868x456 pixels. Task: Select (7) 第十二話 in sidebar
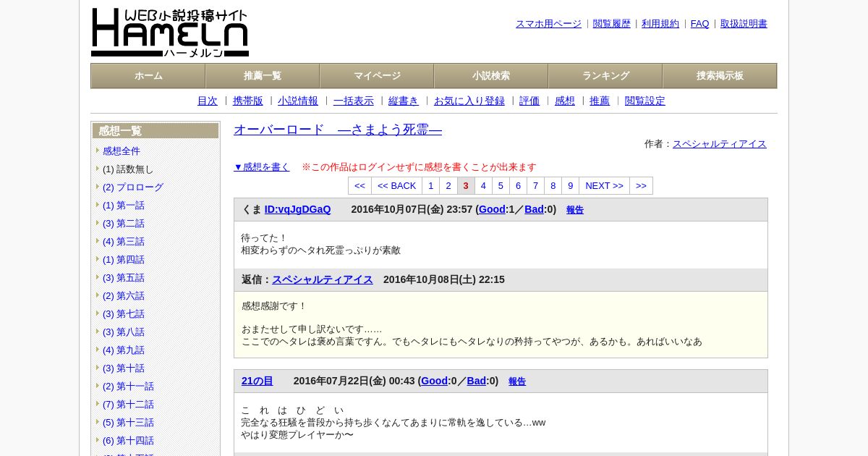128,405
